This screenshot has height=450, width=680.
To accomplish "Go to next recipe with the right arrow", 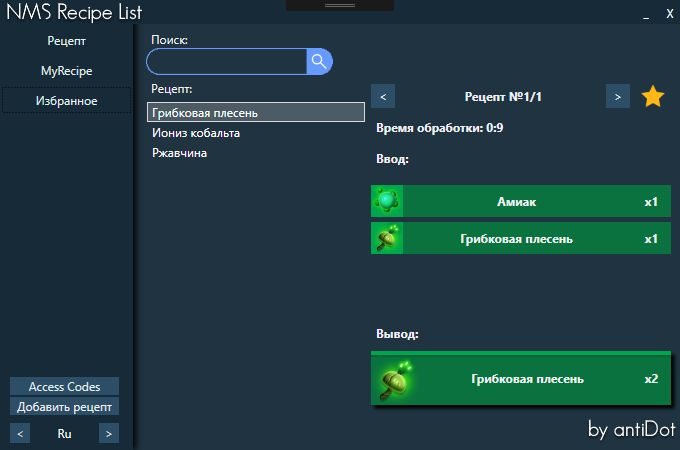I will point(618,96).
